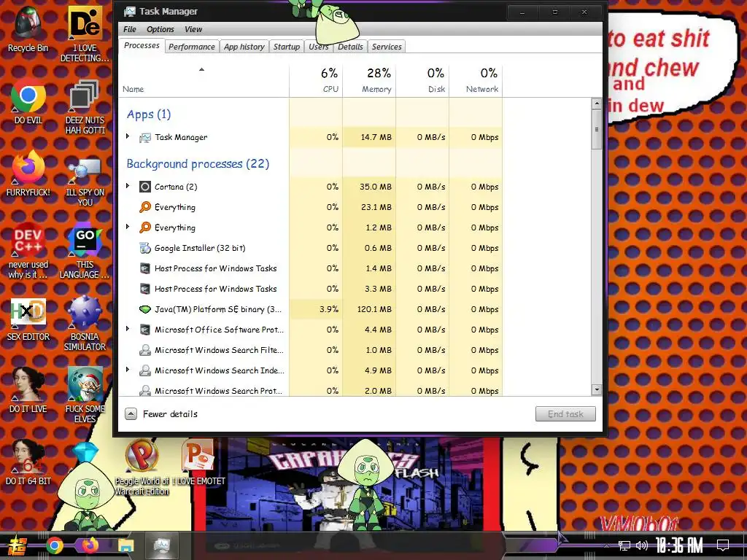Switch to the Details tab
The width and height of the screenshot is (747, 560).
tap(350, 47)
